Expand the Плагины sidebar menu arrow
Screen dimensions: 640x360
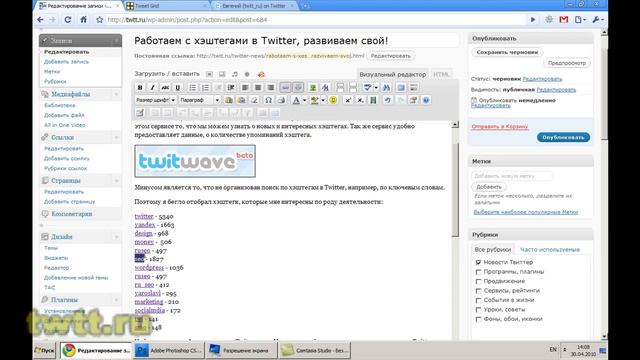[x=116, y=300]
